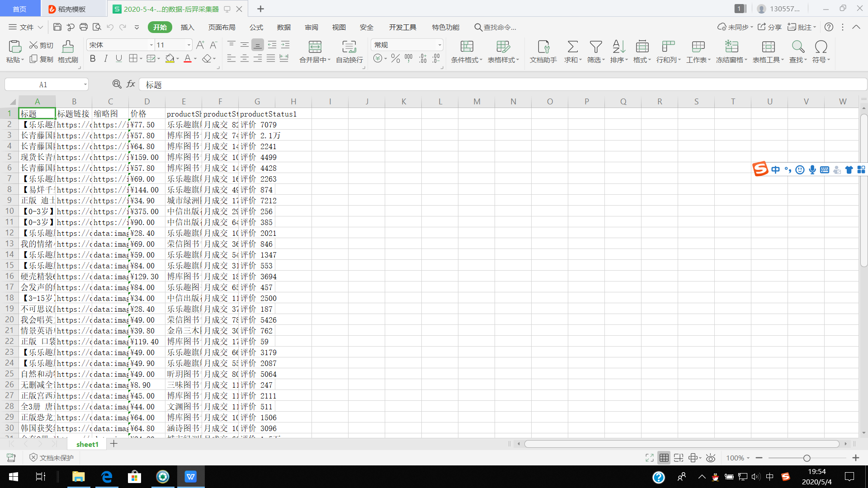
Task: Expand the Name Box dropdown arrow
Action: coord(85,84)
